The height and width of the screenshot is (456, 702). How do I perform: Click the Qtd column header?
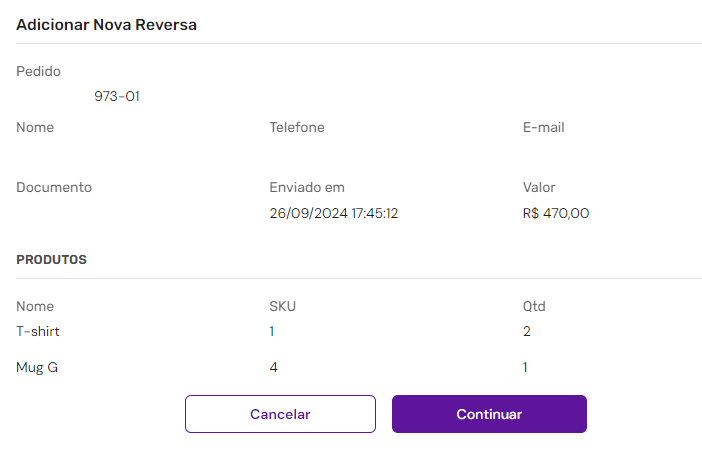coord(534,307)
